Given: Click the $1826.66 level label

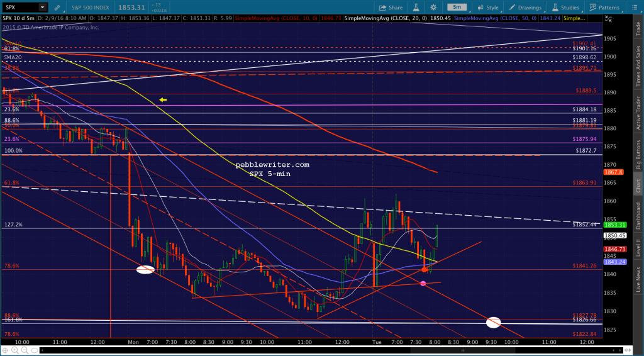Looking at the screenshot, I should tap(584, 320).
